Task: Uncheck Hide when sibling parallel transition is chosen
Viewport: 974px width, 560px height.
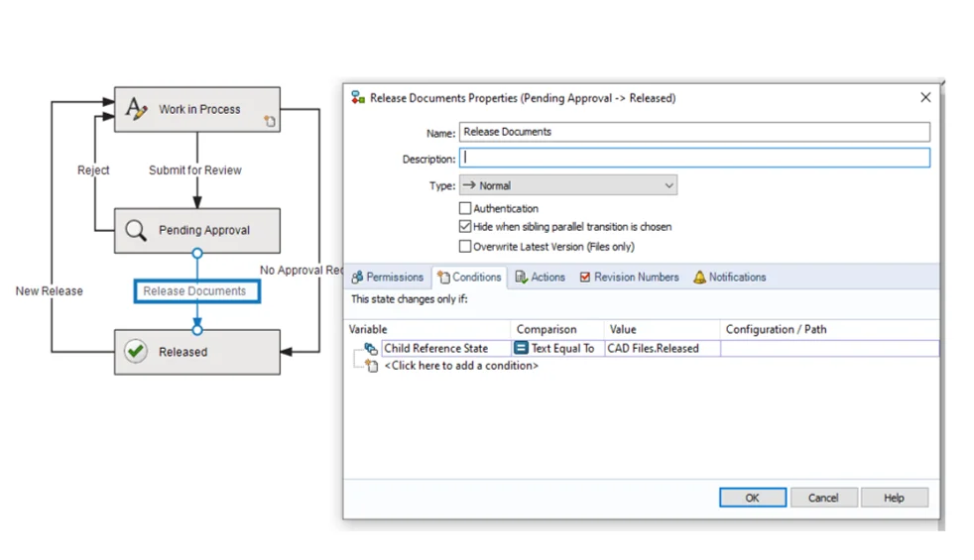Action: coord(465,227)
